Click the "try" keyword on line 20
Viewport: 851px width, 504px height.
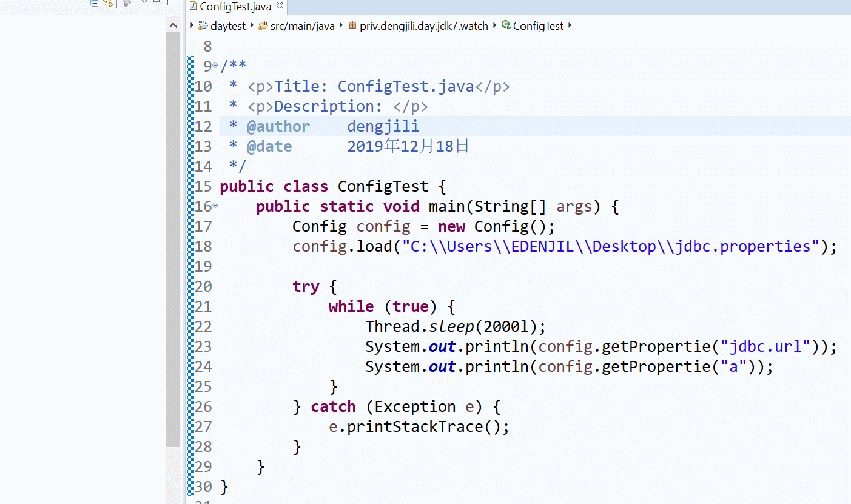pyautogui.click(x=306, y=286)
